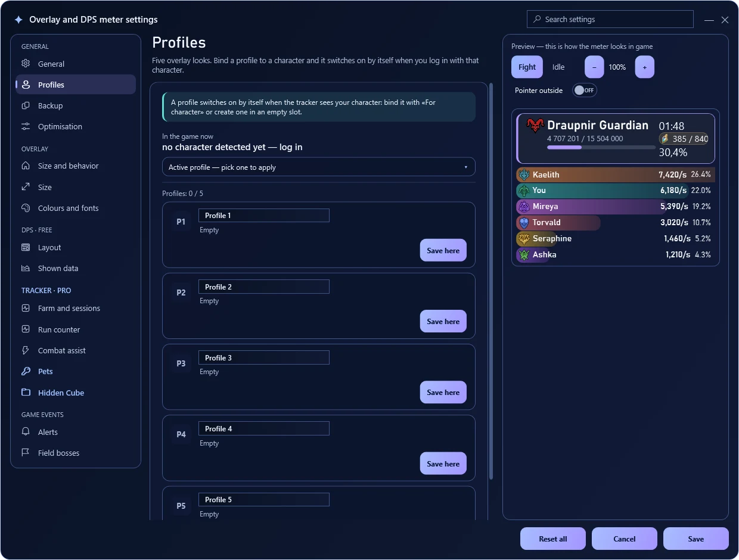Screen dimensions: 739x560
Task: Click the Cancel button
Action: click(x=625, y=539)
